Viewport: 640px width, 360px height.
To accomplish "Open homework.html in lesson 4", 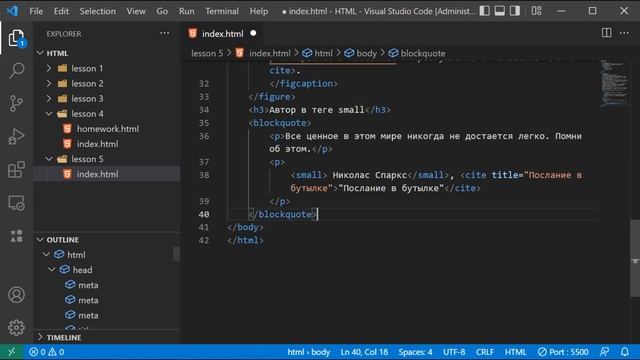I will pyautogui.click(x=108, y=129).
